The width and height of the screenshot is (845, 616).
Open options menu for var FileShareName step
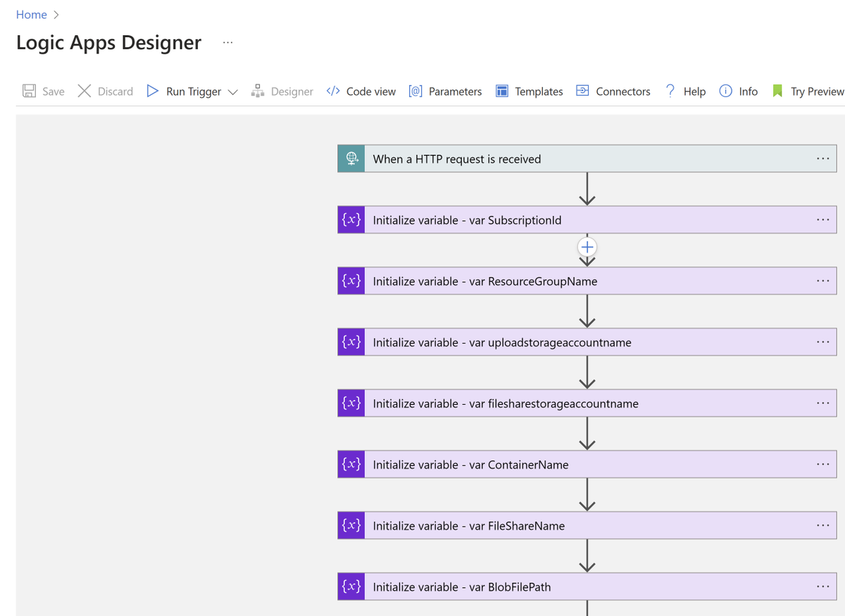(x=822, y=525)
